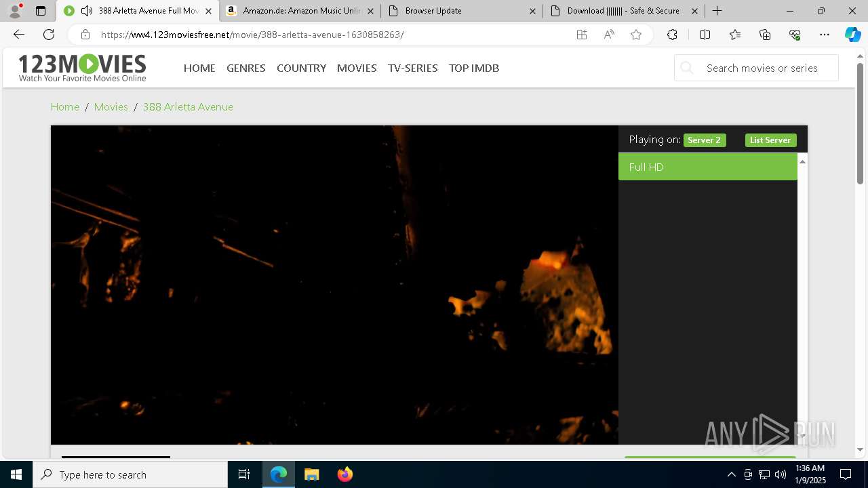868x488 pixels.
Task: Open the Extensions menu
Action: pyautogui.click(x=672, y=35)
